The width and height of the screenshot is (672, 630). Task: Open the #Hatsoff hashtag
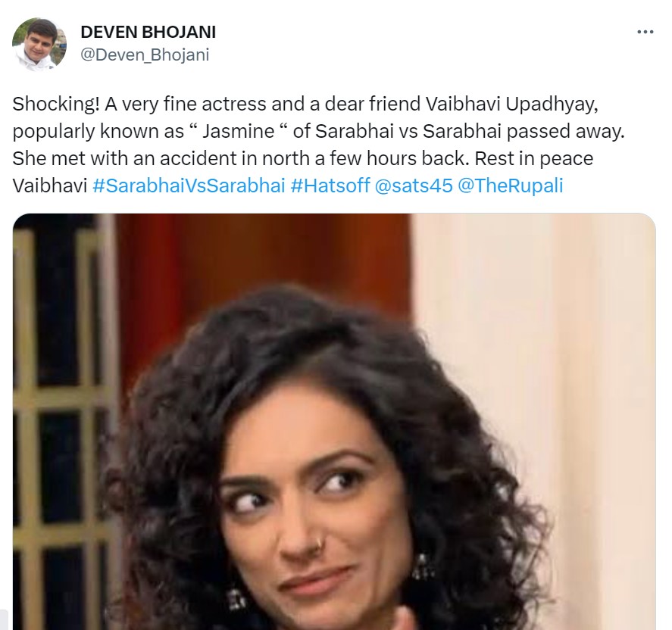tap(330, 186)
